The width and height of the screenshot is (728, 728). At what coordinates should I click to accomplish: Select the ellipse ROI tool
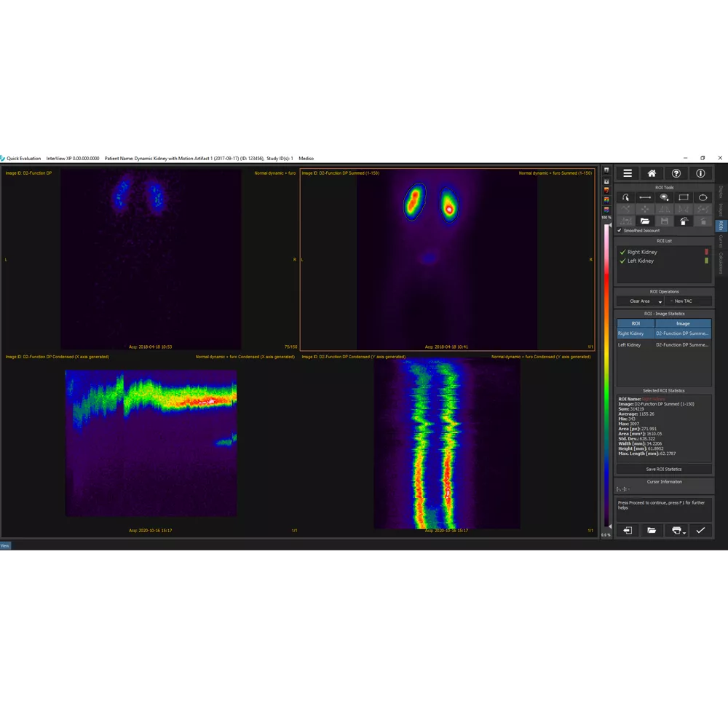(703, 197)
